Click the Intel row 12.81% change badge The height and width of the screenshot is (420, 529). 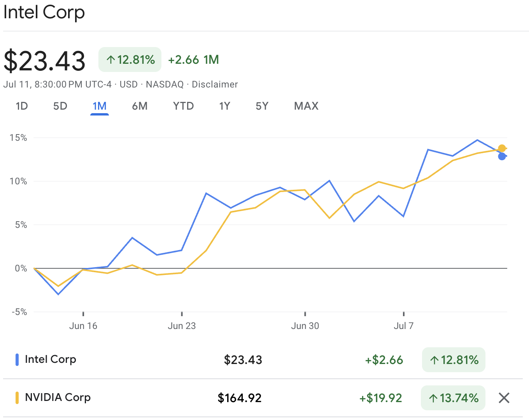pyautogui.click(x=454, y=360)
